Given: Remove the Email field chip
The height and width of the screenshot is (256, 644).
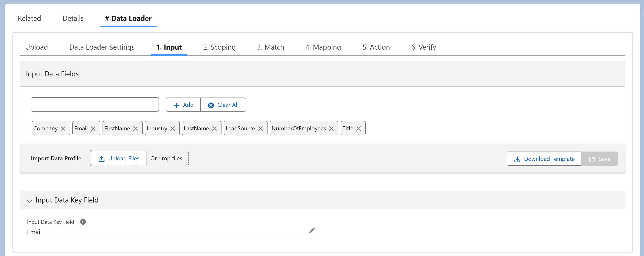Looking at the screenshot, I should 93,129.
